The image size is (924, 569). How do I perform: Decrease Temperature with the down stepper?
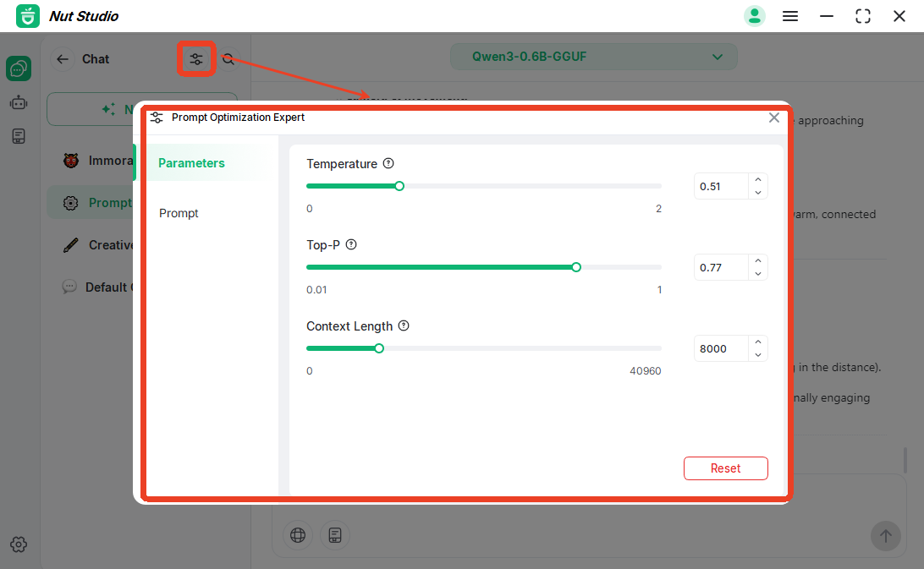(758, 193)
